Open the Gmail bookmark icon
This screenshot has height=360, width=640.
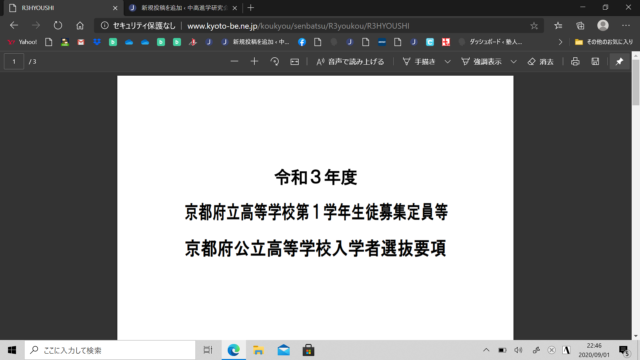pos(81,42)
